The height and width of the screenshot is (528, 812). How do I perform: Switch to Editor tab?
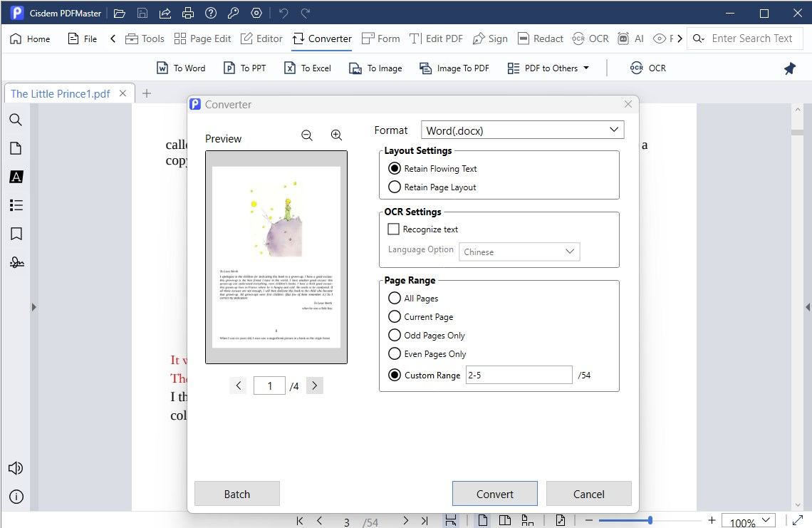point(261,39)
